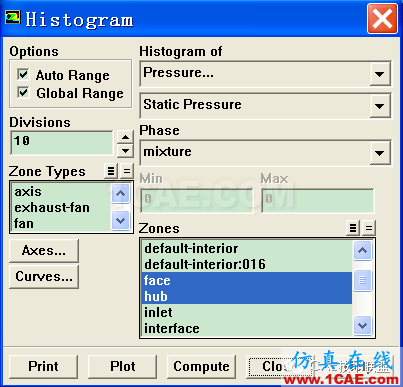Click the Max value field

pos(318,201)
